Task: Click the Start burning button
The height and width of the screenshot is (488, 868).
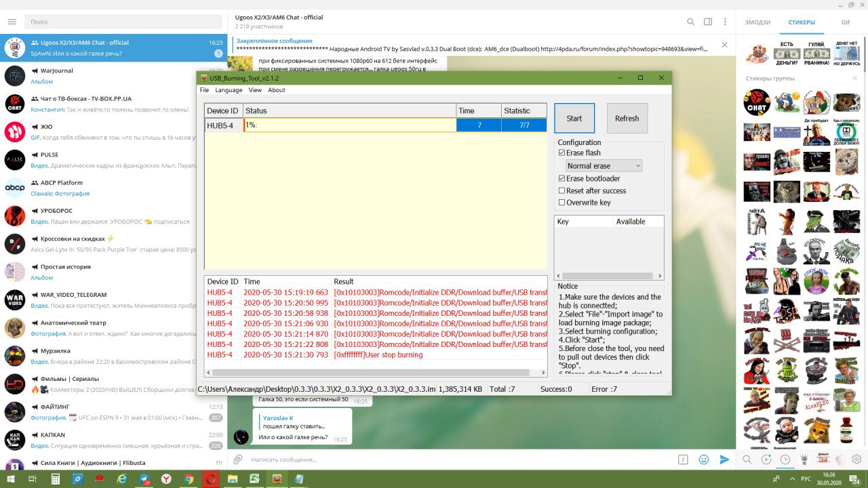Action: click(x=574, y=118)
